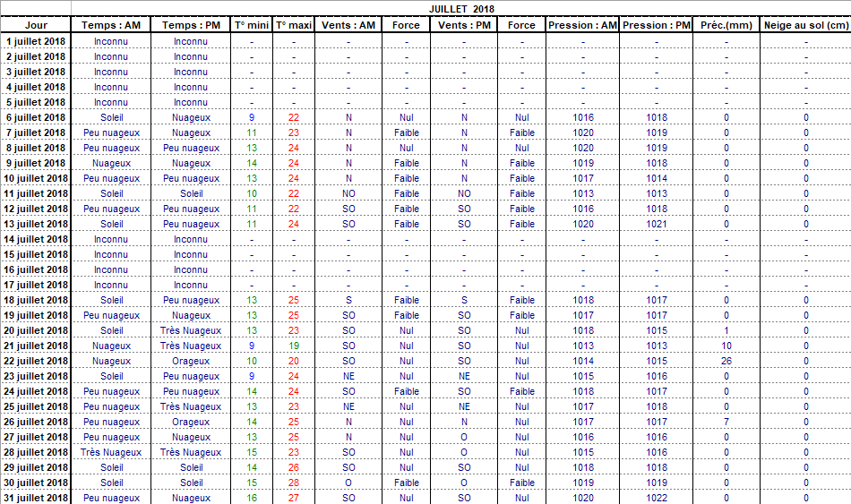This screenshot has height=504, width=851.
Task: Click precipitation value 26 on 22 juillet
Action: [726, 361]
